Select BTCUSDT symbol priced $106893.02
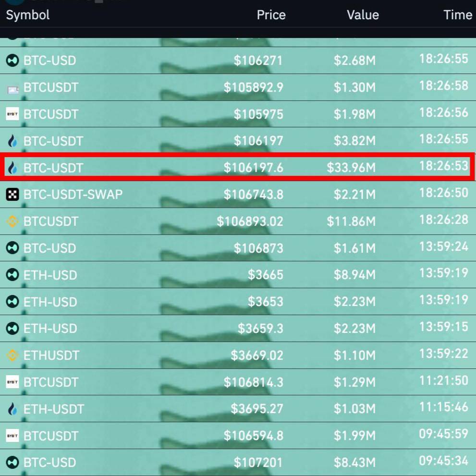This screenshot has height=476, width=476. 51,221
